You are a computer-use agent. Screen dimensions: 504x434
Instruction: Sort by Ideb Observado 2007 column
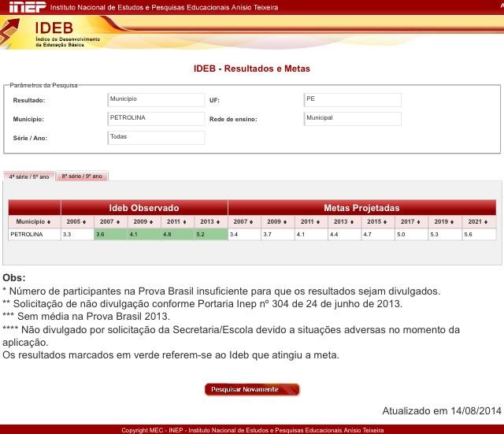[110, 221]
